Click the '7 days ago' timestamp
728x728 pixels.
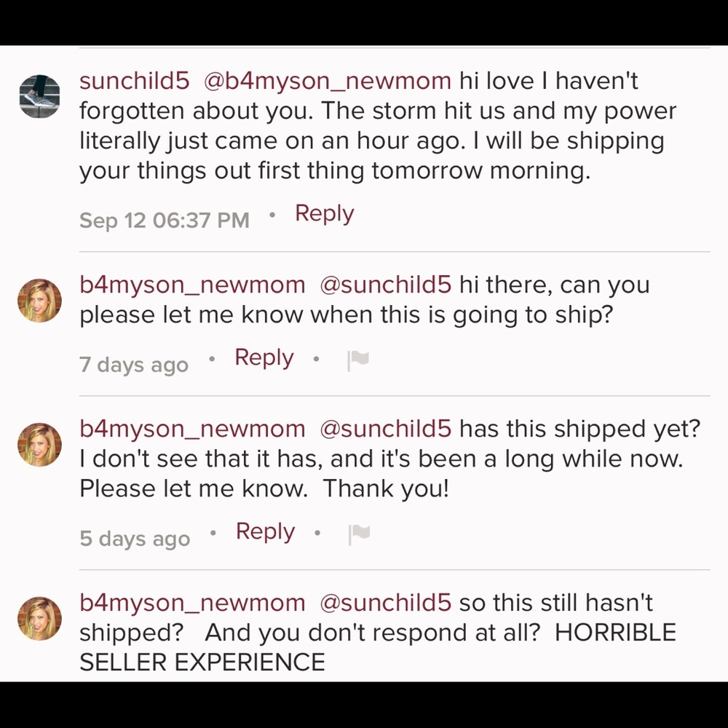(134, 365)
